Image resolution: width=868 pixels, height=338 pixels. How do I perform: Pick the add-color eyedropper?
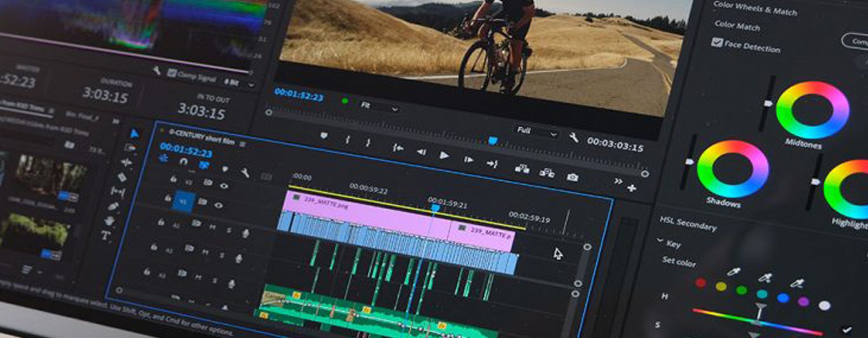765,277
